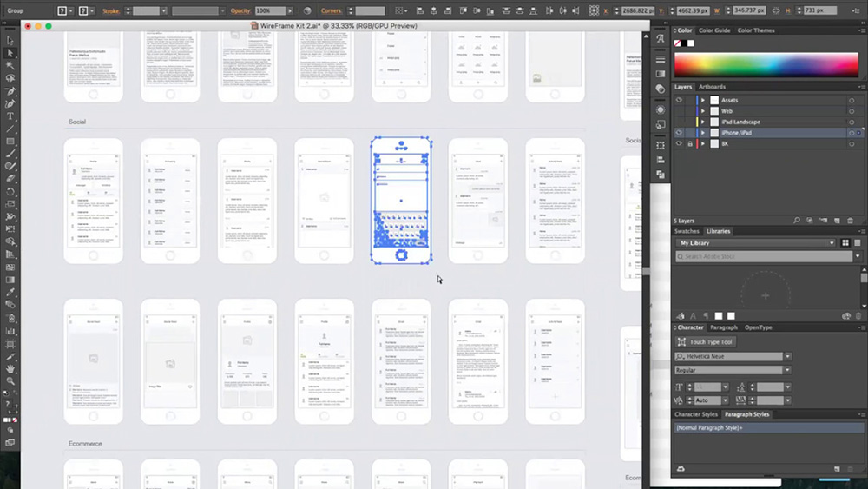The width and height of the screenshot is (868, 489).
Task: Select the Lasso tool
Action: click(x=10, y=78)
